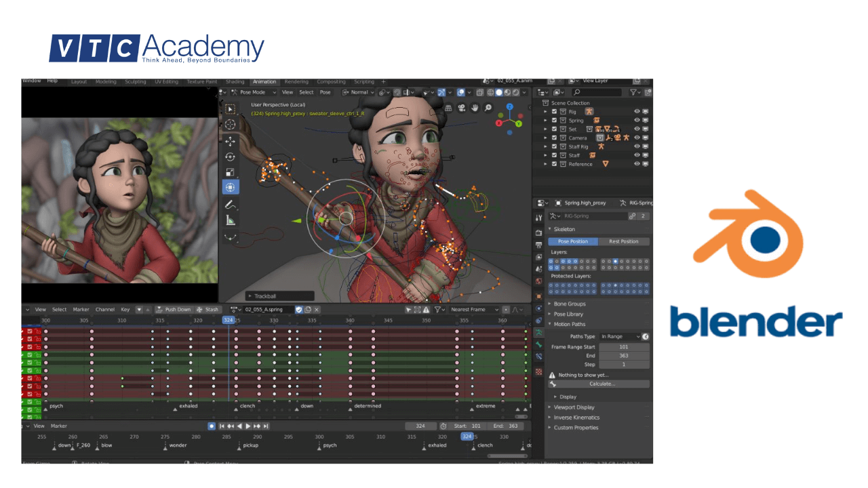The image size is (868, 488).
Task: Add a new workspace with plus tab
Action: click(x=383, y=81)
